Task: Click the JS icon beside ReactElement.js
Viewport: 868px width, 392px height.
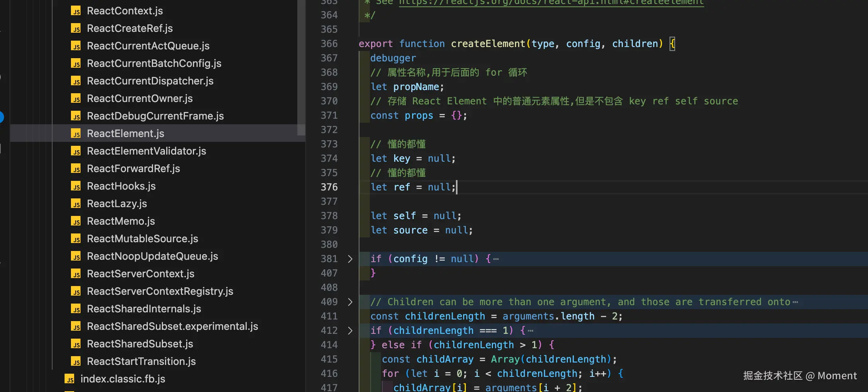Action: pyautogui.click(x=76, y=133)
